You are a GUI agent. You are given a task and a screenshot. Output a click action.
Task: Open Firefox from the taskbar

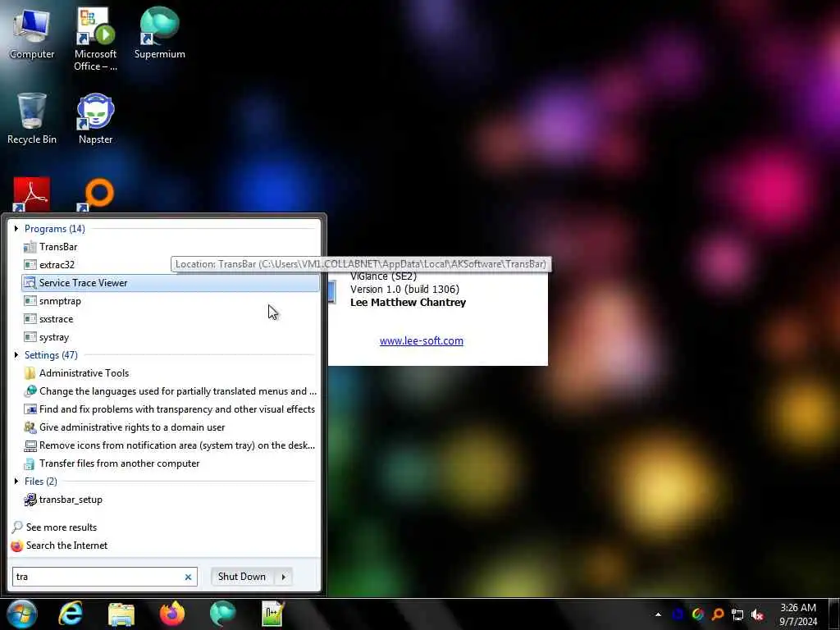click(172, 614)
